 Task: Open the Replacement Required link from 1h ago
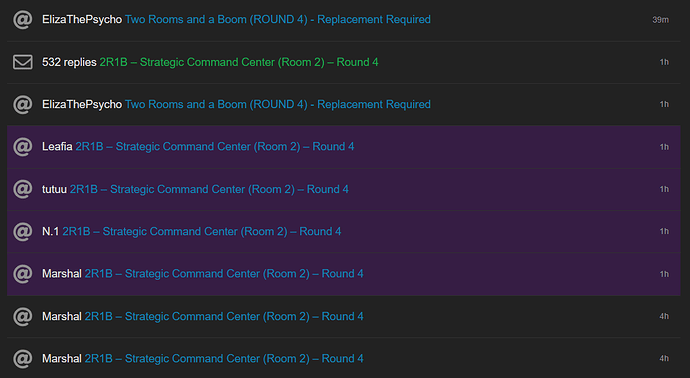tap(278, 104)
